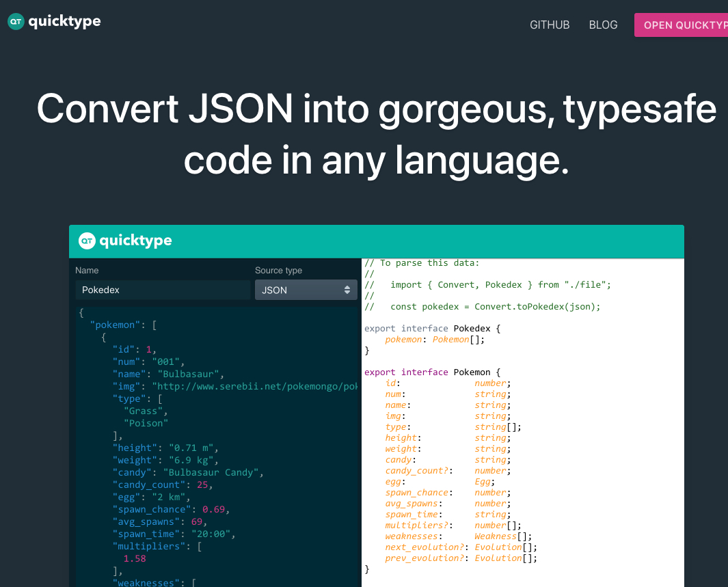728x587 pixels.
Task: Click the '// To parse this data:' comment
Action: point(422,263)
